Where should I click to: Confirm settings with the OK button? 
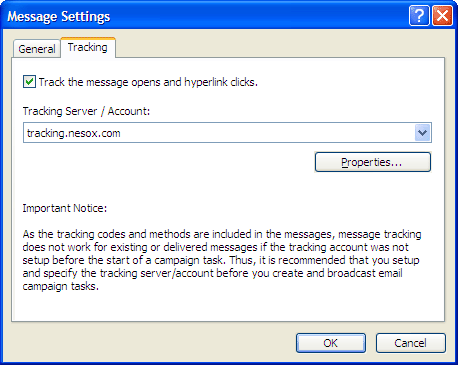[x=331, y=343]
